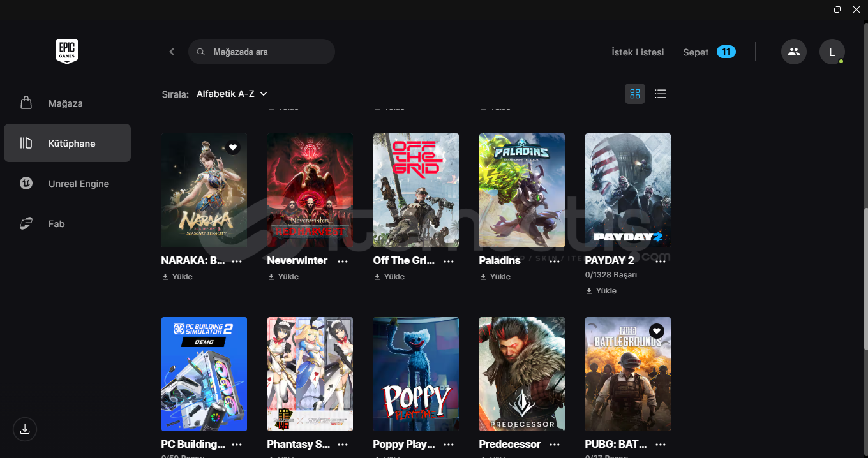Image resolution: width=868 pixels, height=458 pixels.
Task: Open Off The Grid cover
Action: coord(416,190)
